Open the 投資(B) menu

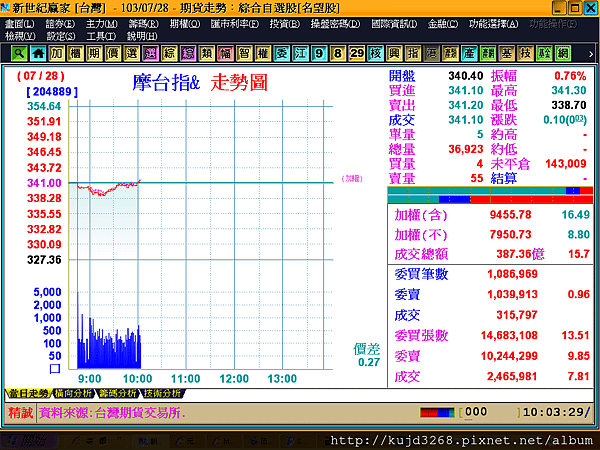click(285, 24)
